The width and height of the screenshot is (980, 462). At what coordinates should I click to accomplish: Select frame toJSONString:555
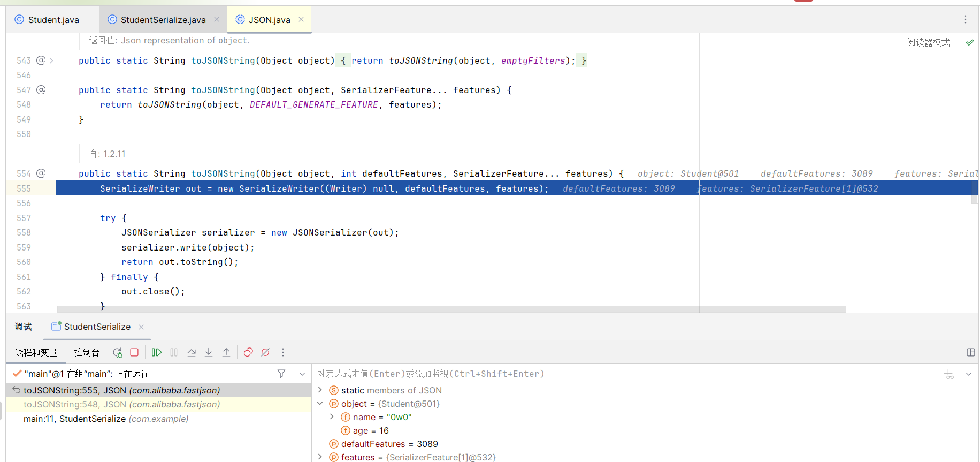coord(158,390)
